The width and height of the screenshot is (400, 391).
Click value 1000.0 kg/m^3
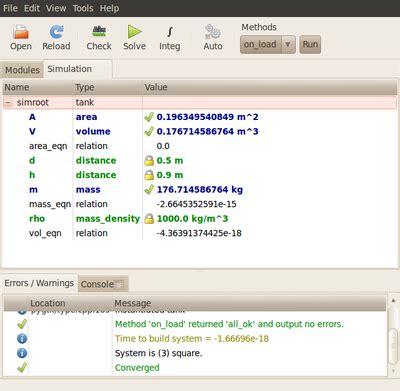pos(192,219)
